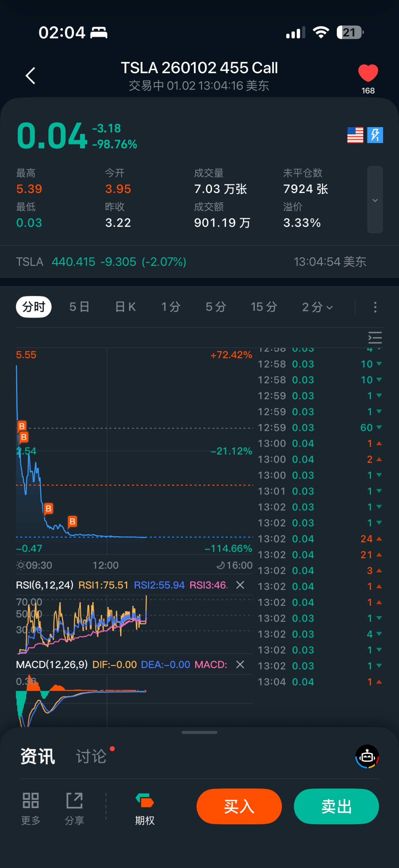Switch to the 1分 chart tab
The width and height of the screenshot is (399, 868).
[x=171, y=307]
